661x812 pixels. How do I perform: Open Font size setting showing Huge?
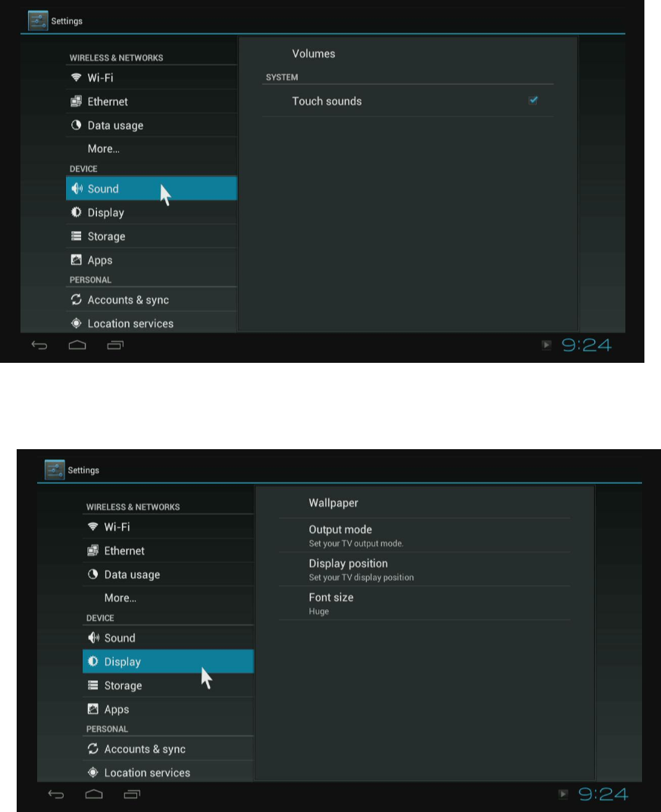tap(424, 603)
